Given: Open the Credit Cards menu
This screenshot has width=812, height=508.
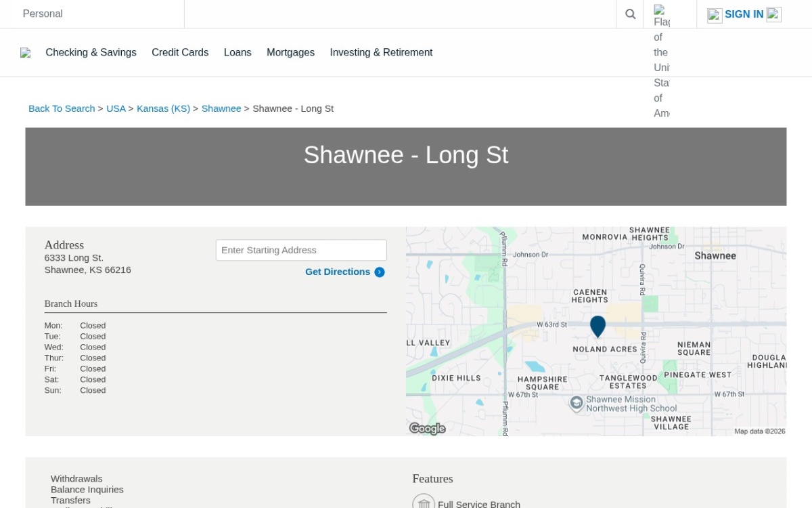Looking at the screenshot, I should [180, 52].
